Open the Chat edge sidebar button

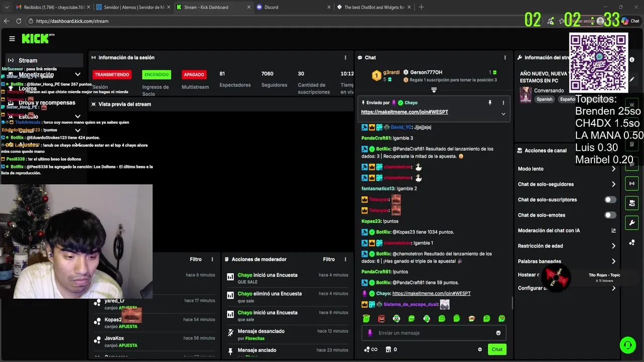(631, 21)
